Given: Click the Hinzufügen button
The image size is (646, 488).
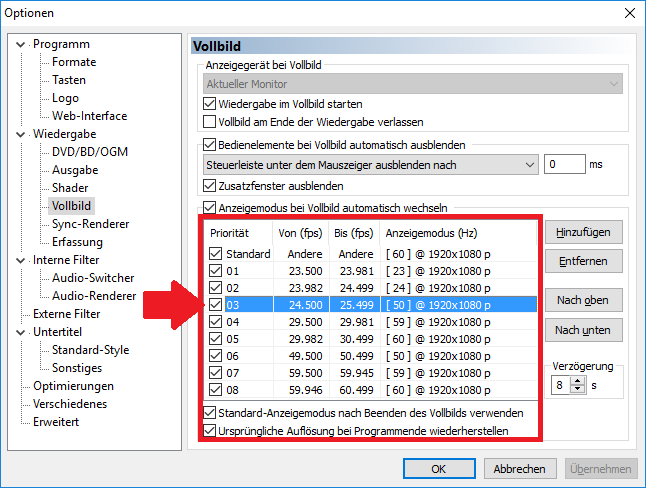Looking at the screenshot, I should point(583,232).
